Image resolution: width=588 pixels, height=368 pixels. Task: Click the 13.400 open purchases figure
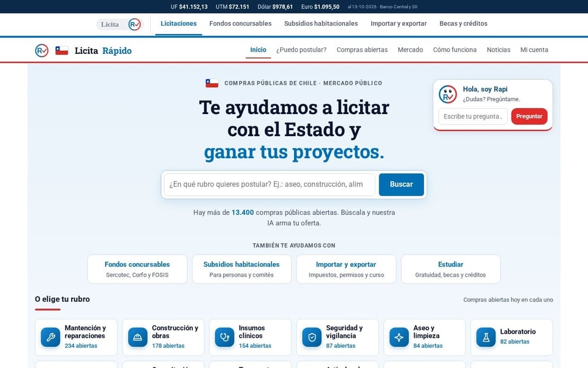[x=243, y=213]
